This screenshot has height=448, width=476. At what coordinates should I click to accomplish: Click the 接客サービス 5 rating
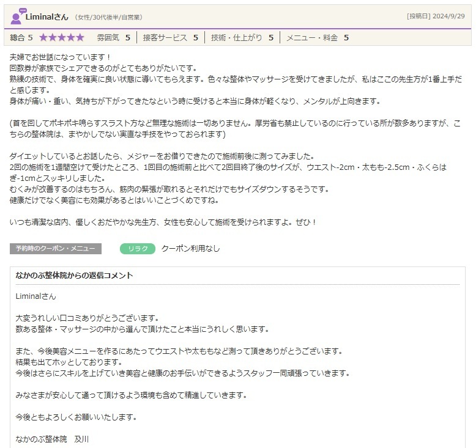170,38
